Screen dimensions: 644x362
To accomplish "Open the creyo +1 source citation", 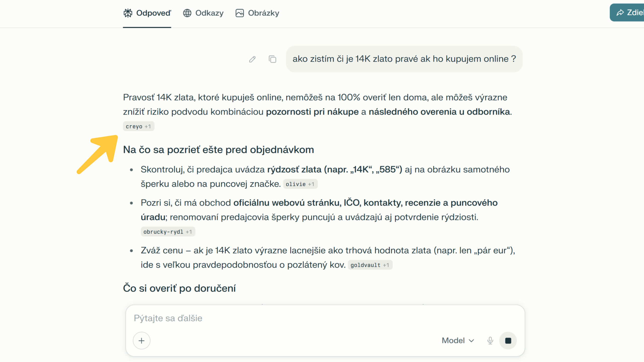I will [x=138, y=126].
